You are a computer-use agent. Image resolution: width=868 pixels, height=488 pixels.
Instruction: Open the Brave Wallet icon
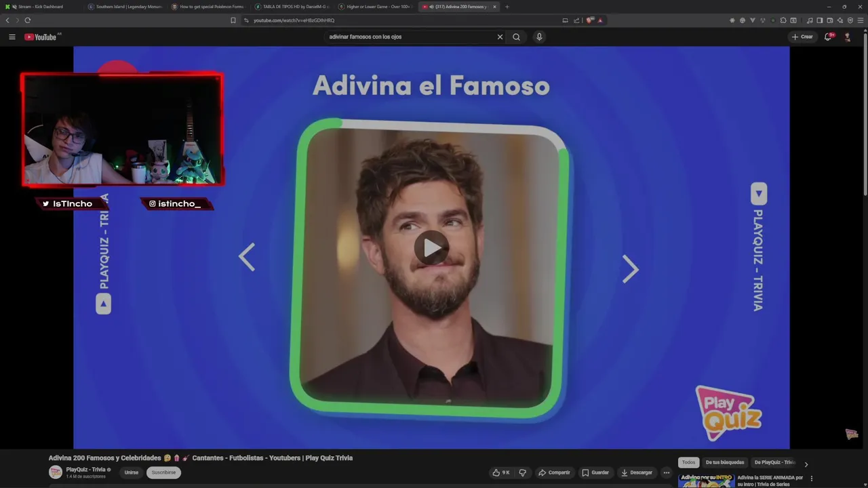[x=830, y=20]
